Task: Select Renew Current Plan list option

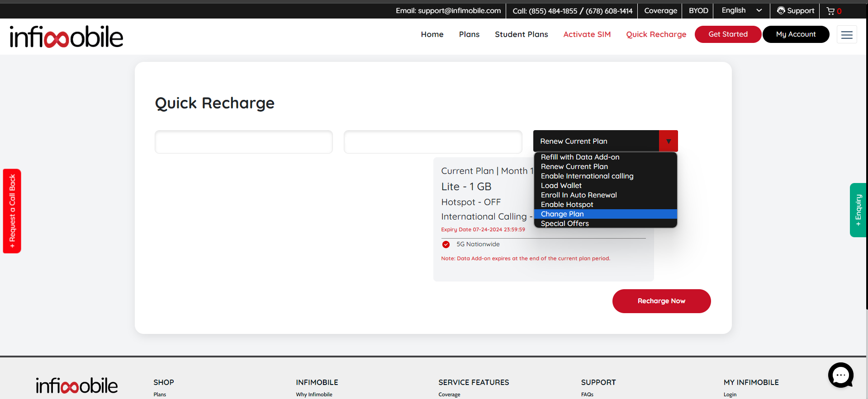Action: (x=605, y=167)
